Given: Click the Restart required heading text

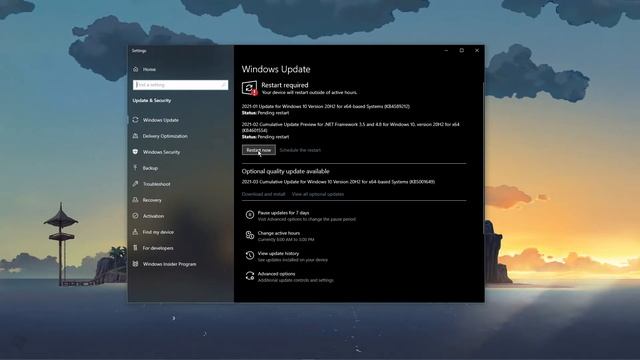Looking at the screenshot, I should [285, 85].
